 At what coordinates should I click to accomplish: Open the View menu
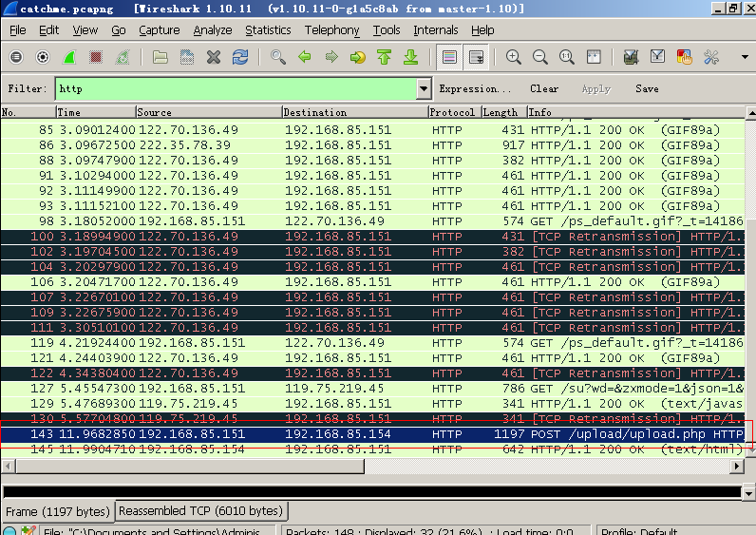[85, 30]
